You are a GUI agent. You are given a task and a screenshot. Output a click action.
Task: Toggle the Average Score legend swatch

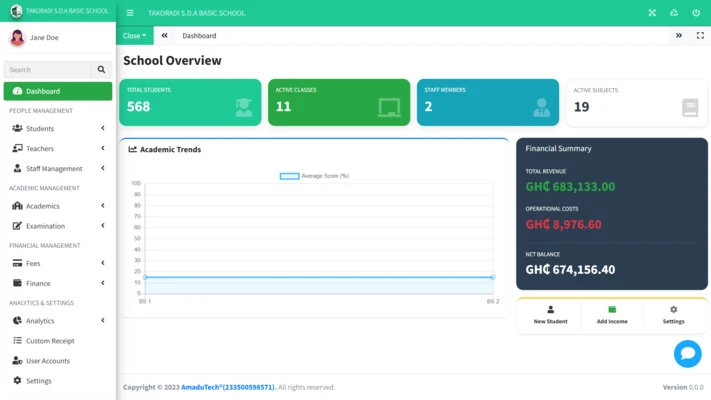pos(289,176)
